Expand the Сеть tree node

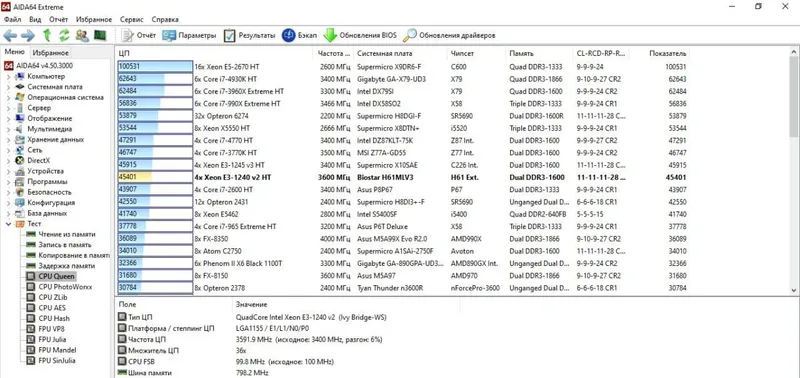click(x=8, y=150)
